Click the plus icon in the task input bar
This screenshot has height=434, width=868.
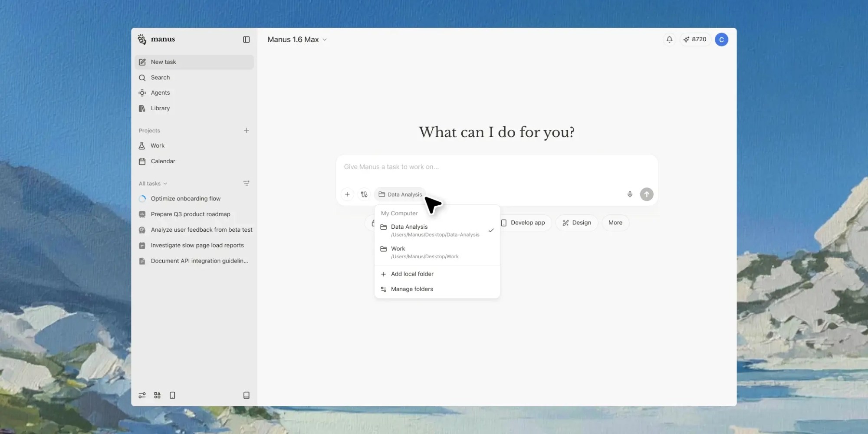(x=347, y=194)
